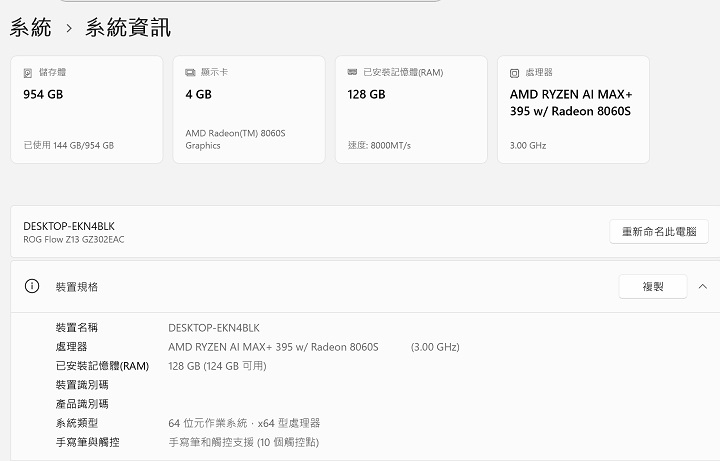Viewport: 720px width, 461px height.
Task: Open the 954 GB storage card
Action: click(87, 109)
